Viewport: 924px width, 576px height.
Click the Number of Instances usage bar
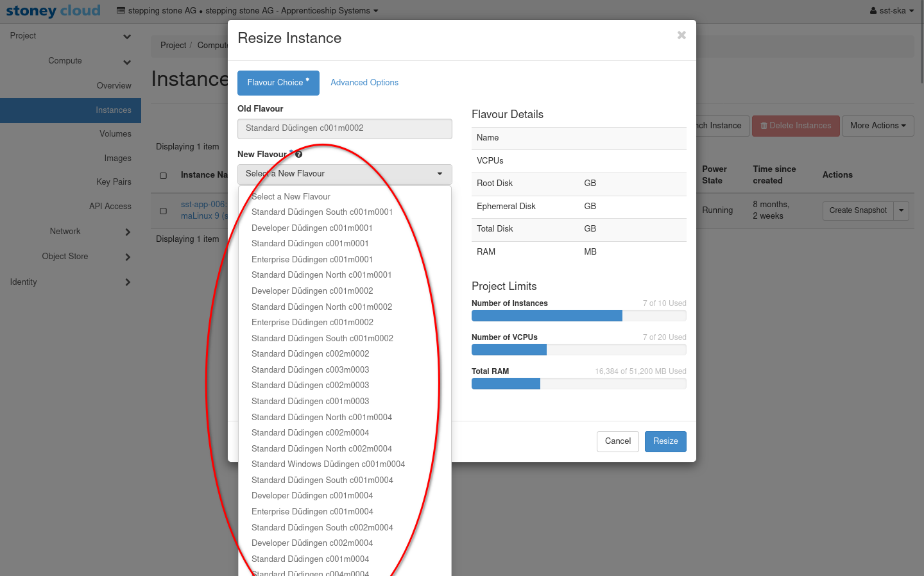[578, 316]
